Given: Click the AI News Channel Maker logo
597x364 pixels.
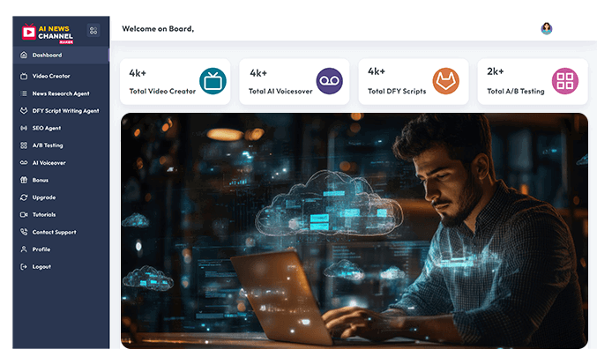Looking at the screenshot, I should tap(52, 32).
